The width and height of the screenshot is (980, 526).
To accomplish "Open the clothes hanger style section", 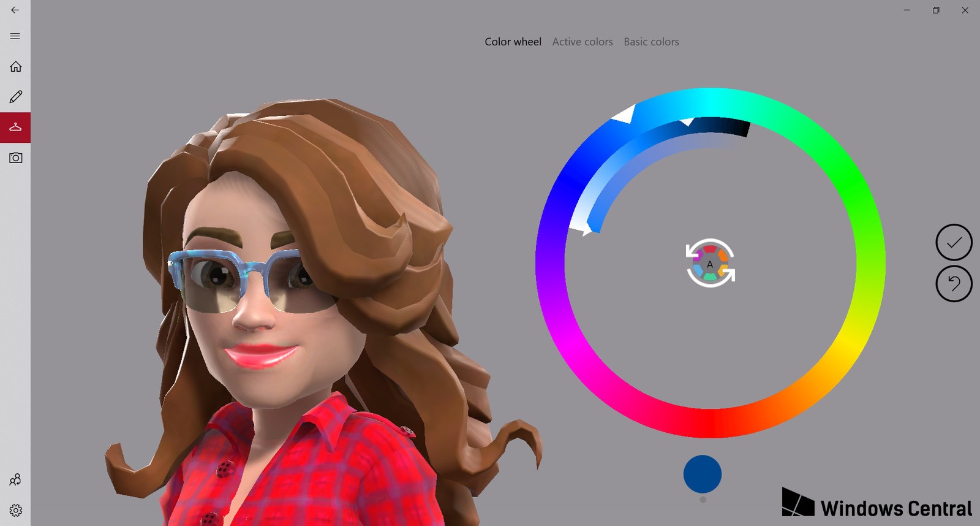I will pyautogui.click(x=15, y=128).
